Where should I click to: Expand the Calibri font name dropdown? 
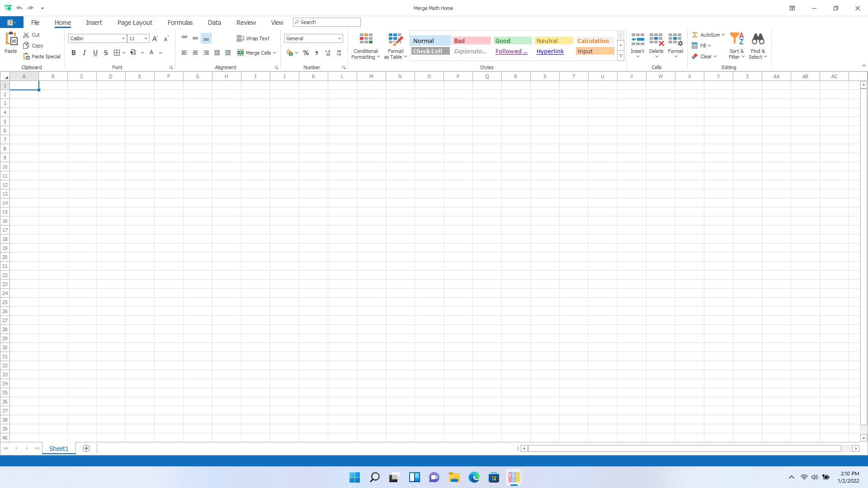click(x=123, y=38)
